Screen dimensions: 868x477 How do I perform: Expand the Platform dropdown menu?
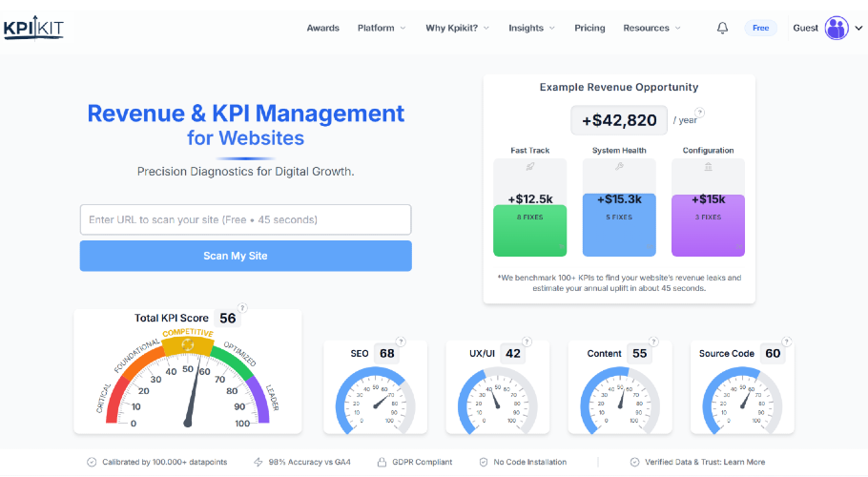tap(382, 28)
